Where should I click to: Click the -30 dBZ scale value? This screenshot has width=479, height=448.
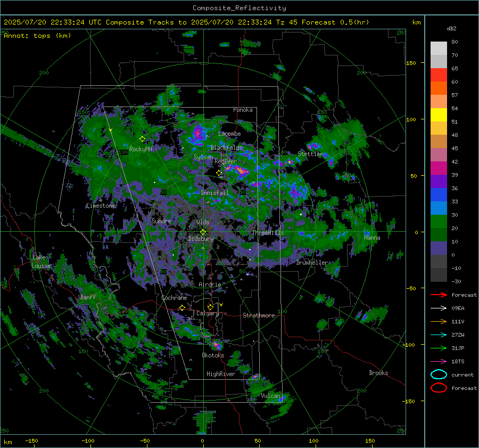coord(456,281)
